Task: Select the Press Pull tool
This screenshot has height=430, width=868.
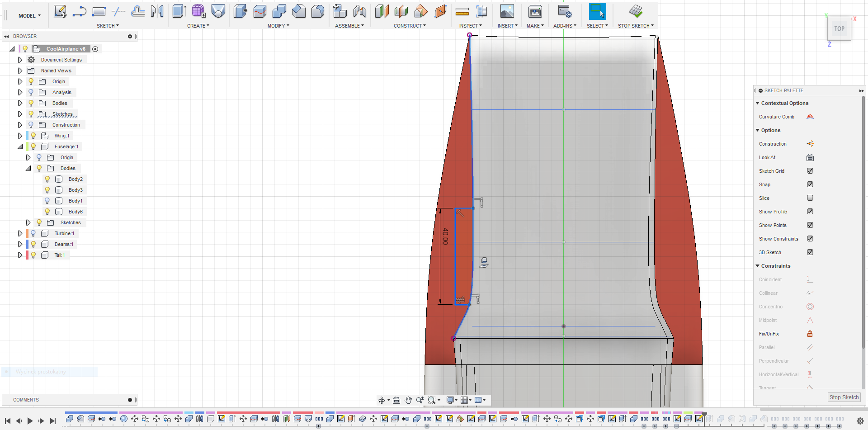Action: [241, 11]
